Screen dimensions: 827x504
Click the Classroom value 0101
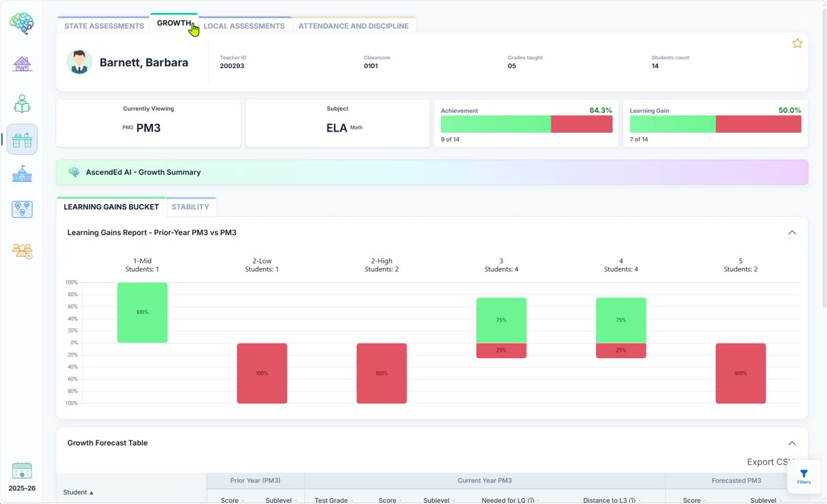pyautogui.click(x=371, y=66)
